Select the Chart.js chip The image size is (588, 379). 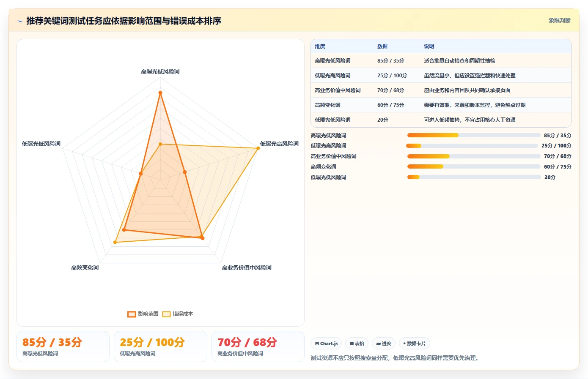tap(326, 344)
